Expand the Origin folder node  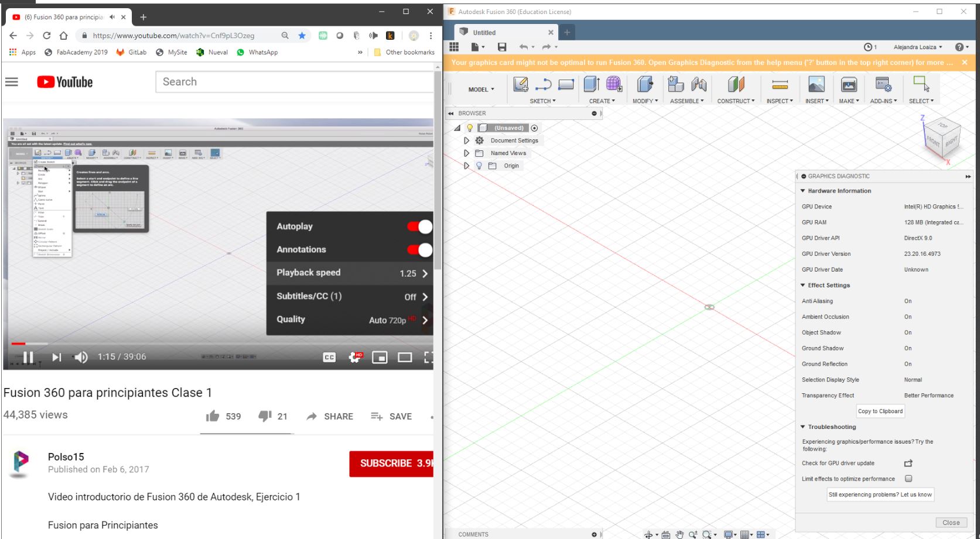click(x=466, y=166)
